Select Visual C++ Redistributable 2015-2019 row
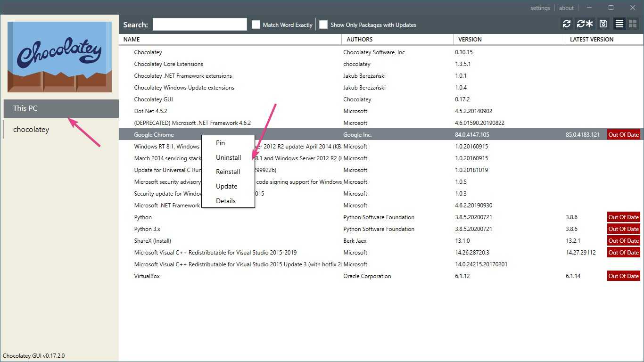 pyautogui.click(x=381, y=253)
